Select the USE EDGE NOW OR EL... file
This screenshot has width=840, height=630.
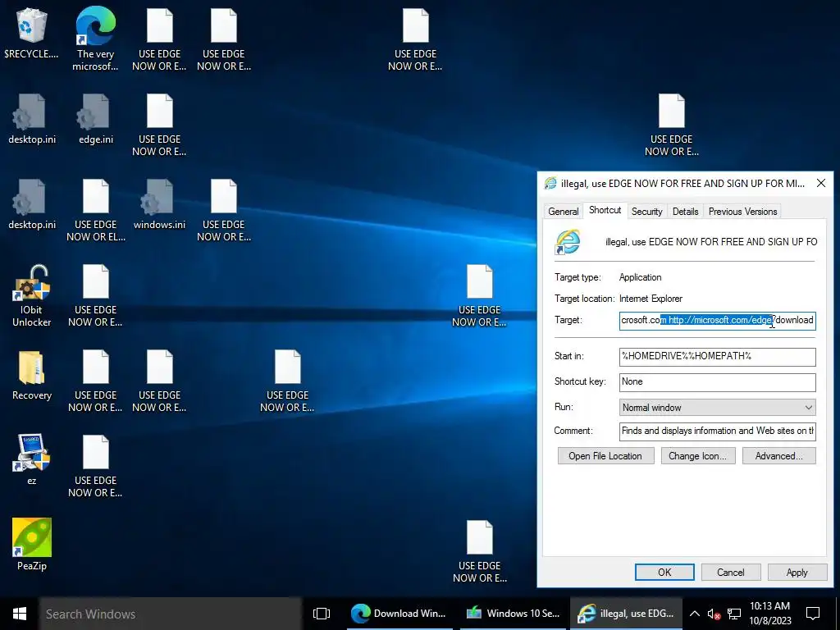click(95, 210)
